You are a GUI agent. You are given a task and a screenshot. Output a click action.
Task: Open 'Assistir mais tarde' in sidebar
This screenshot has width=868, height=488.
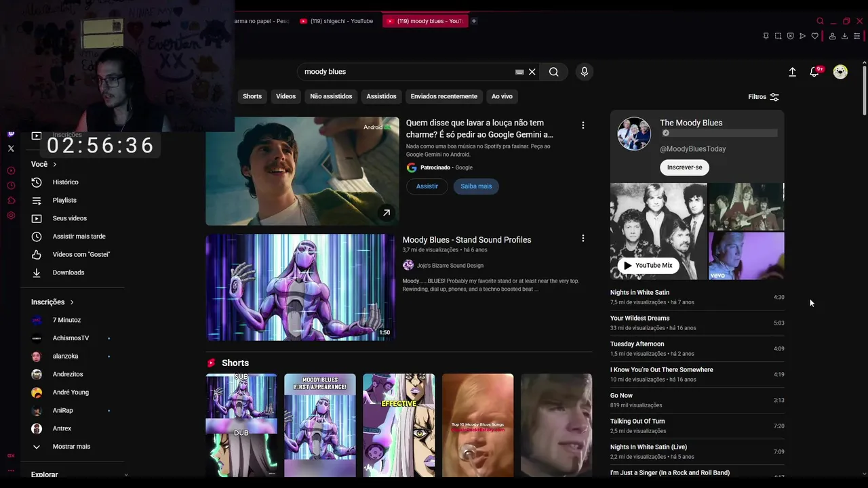[x=79, y=237]
